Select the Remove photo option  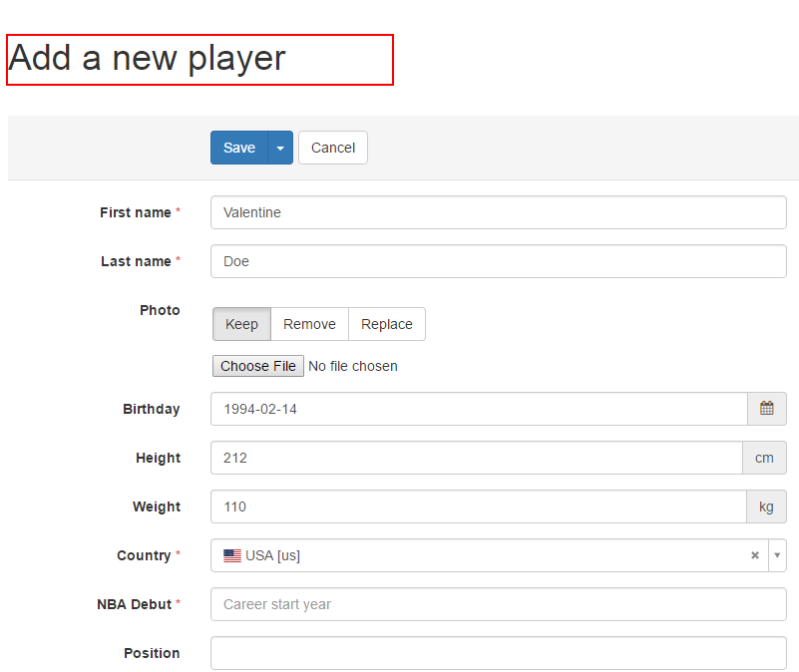[x=309, y=324]
